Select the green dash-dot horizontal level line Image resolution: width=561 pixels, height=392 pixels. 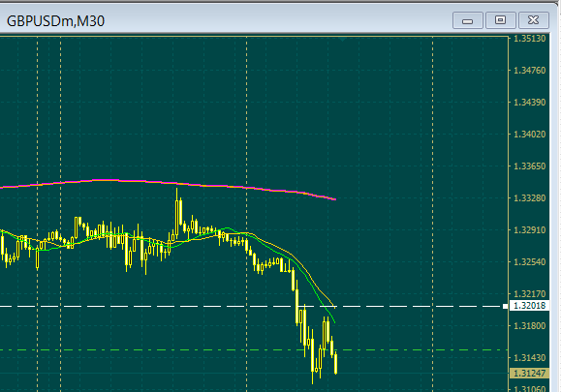pyautogui.click(x=250, y=349)
